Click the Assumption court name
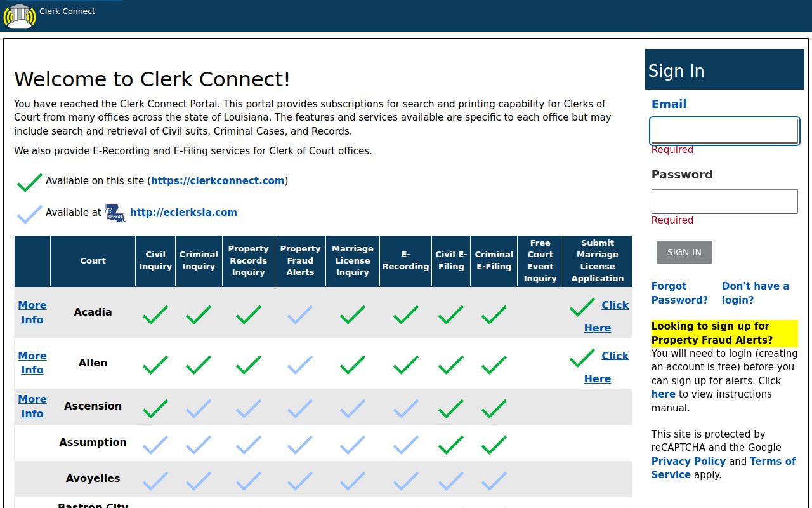The image size is (812, 508). (93, 442)
